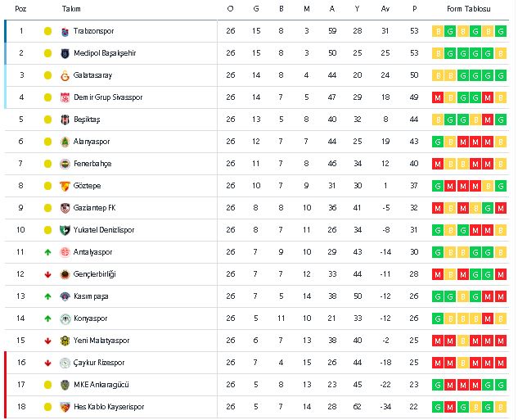Click Çaykur Rizespor's last form box

coord(500,363)
